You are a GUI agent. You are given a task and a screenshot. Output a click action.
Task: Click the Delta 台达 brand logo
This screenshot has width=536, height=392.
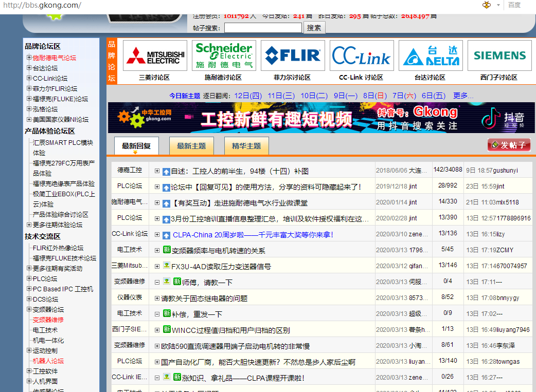pos(430,55)
